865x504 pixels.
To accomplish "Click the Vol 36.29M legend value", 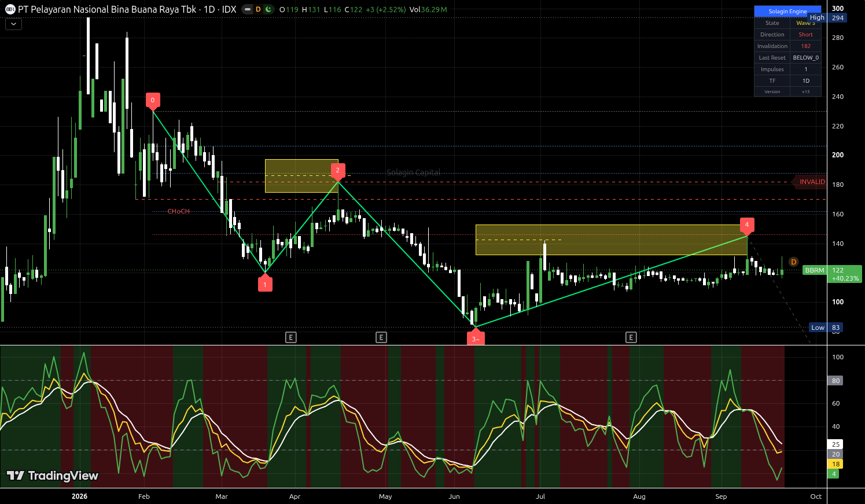I will 428,9.
